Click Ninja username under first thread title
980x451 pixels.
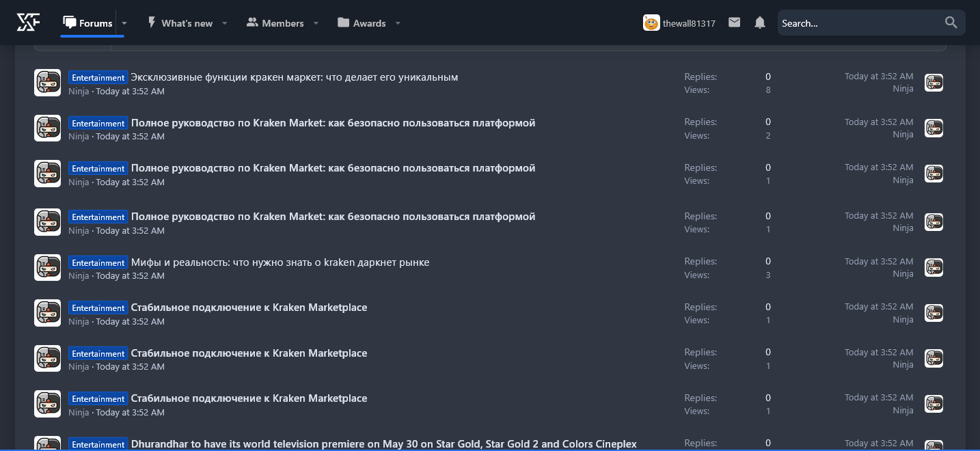[x=79, y=91]
